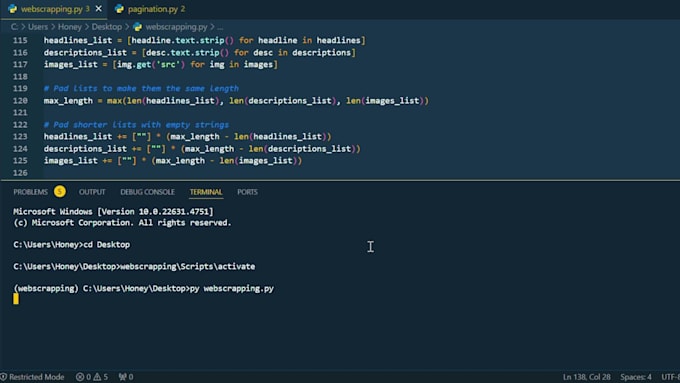Click the Restricted Mode status item
Viewport: 680px width, 383px height.
32,377
